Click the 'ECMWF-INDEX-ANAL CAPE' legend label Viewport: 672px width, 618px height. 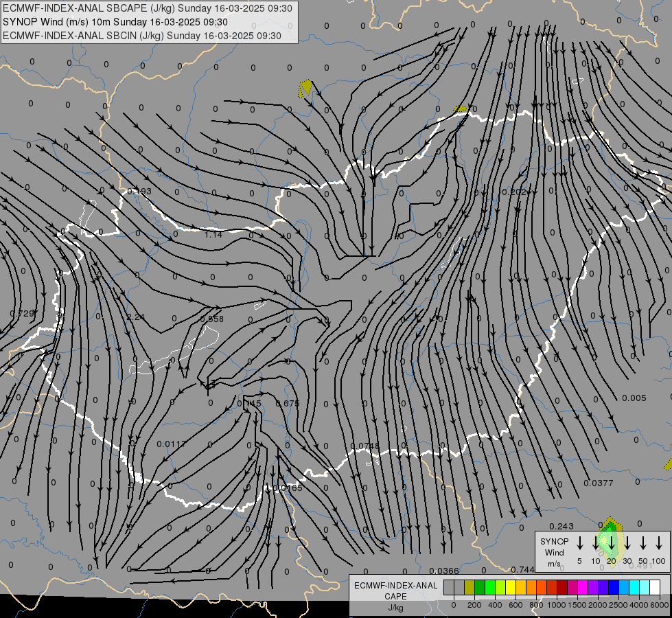pos(395,591)
